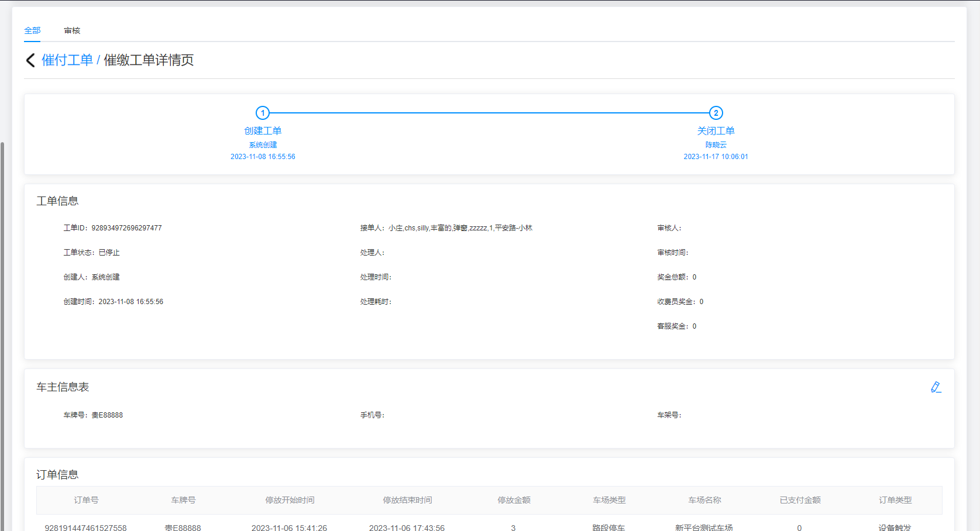
Task: Click the 关闭工单 step label
Action: 716,131
